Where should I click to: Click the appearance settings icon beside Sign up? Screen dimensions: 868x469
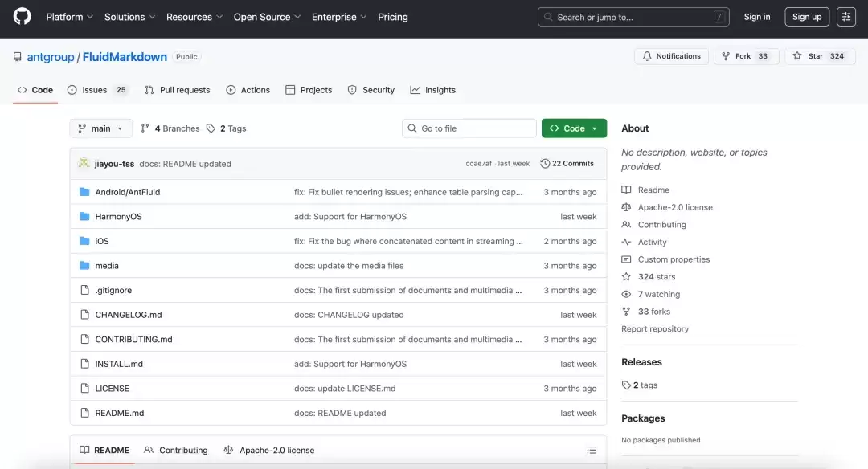(x=846, y=17)
